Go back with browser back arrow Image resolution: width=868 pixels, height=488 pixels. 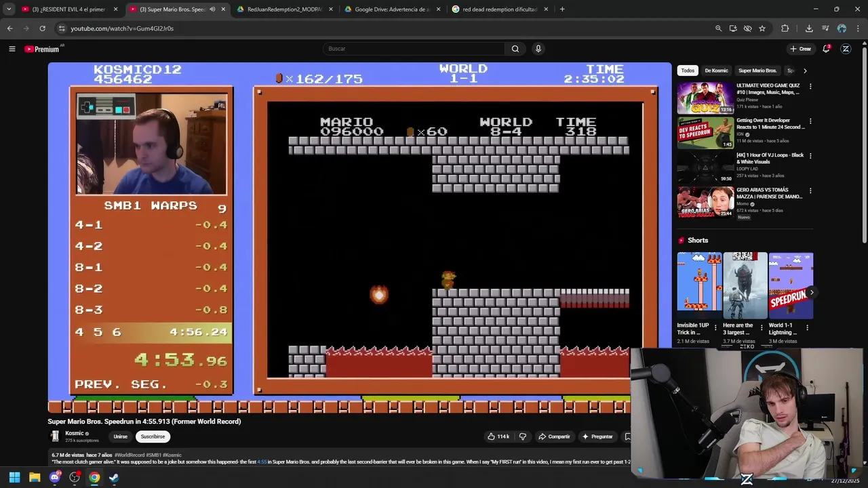(9, 28)
